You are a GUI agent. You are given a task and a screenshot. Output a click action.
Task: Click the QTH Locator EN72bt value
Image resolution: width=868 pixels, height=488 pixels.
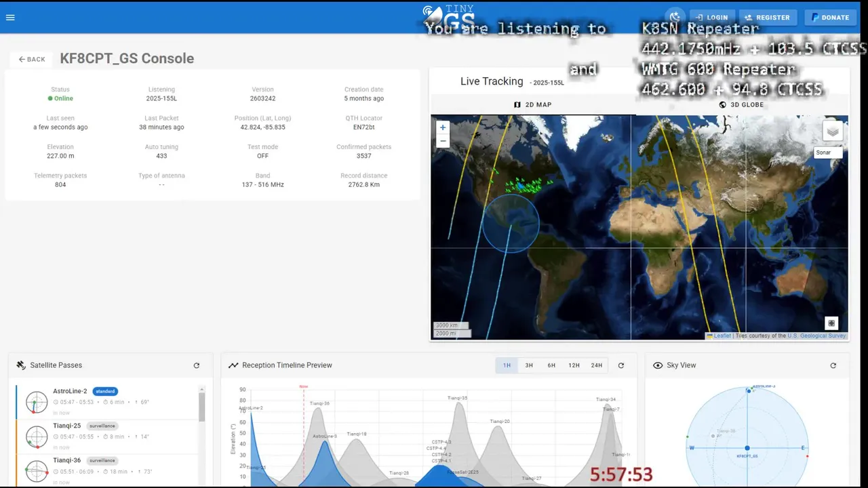[x=363, y=127]
